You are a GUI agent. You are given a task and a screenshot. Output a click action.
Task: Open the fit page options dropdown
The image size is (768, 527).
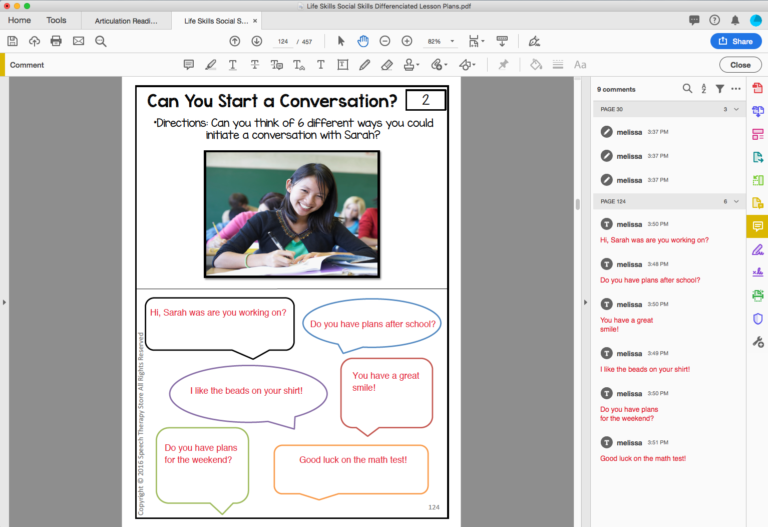coord(476,41)
